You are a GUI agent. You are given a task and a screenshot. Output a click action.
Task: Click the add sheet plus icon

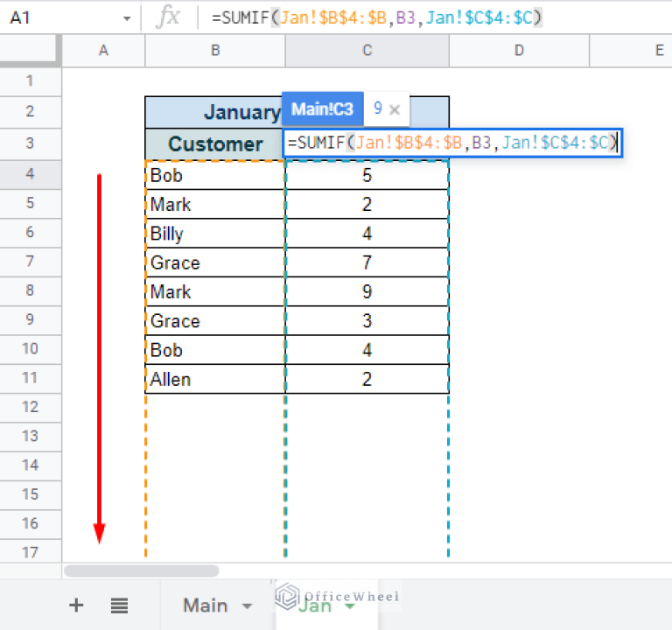(76, 605)
